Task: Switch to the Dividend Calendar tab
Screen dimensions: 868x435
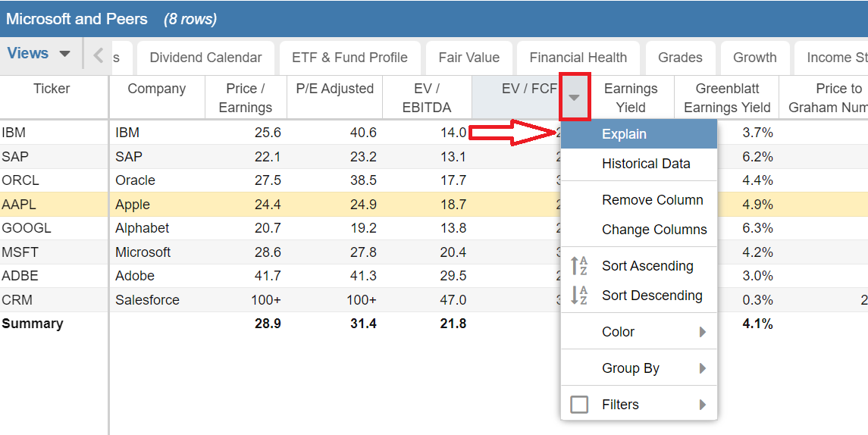Action: (206, 58)
